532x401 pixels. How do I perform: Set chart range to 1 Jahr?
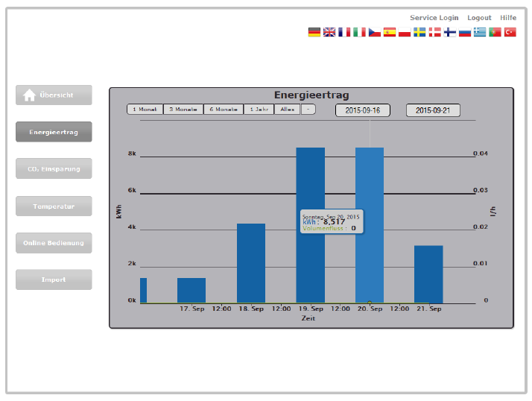(259, 110)
